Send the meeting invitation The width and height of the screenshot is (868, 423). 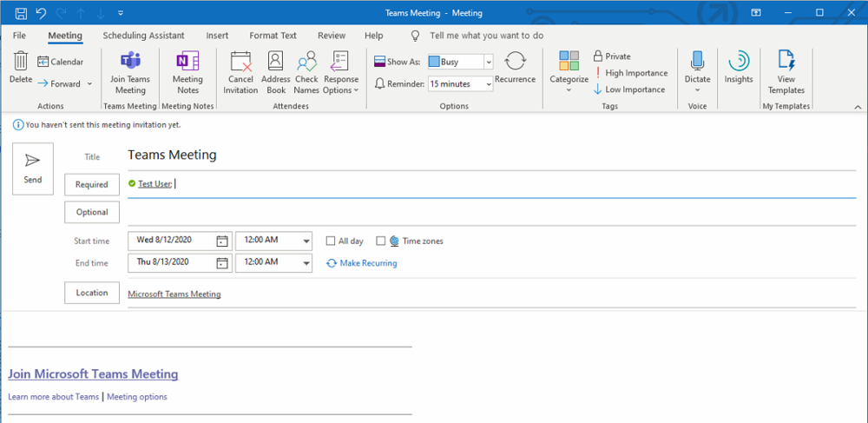pyautogui.click(x=33, y=169)
